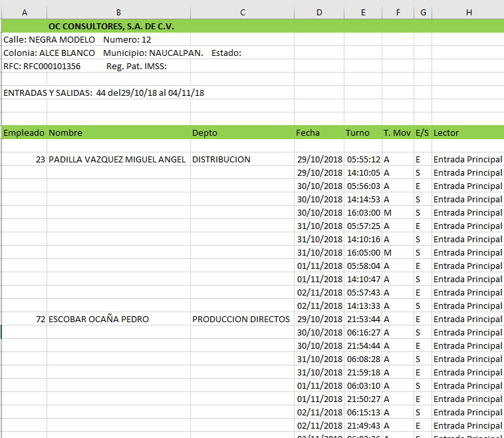
Task: Select the Depto header cell
Action: point(205,132)
